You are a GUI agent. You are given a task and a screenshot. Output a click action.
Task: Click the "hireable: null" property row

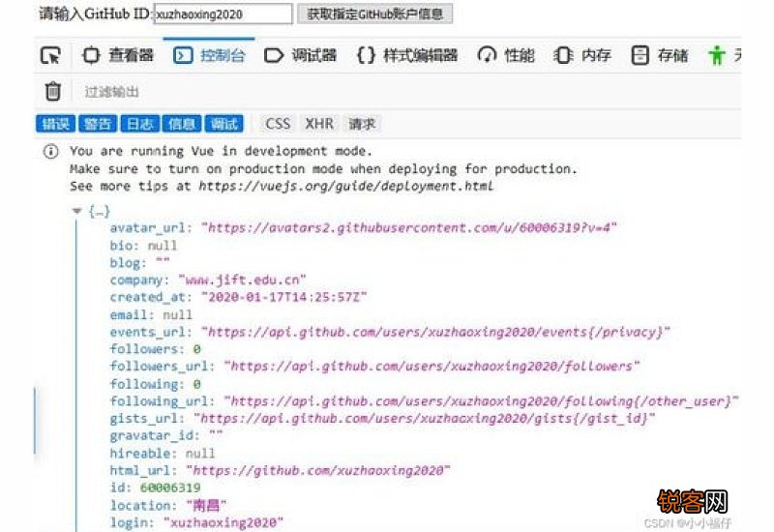pyautogui.click(x=163, y=453)
